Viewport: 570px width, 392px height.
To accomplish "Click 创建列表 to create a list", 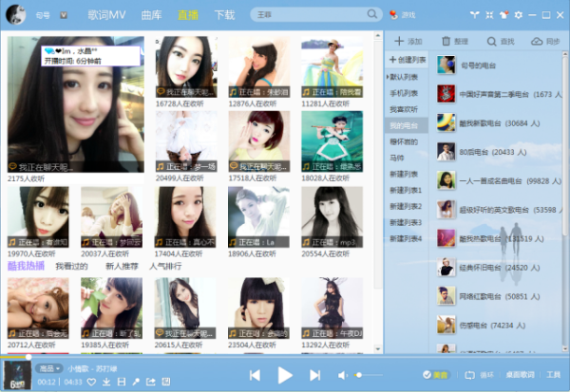I will tap(408, 60).
